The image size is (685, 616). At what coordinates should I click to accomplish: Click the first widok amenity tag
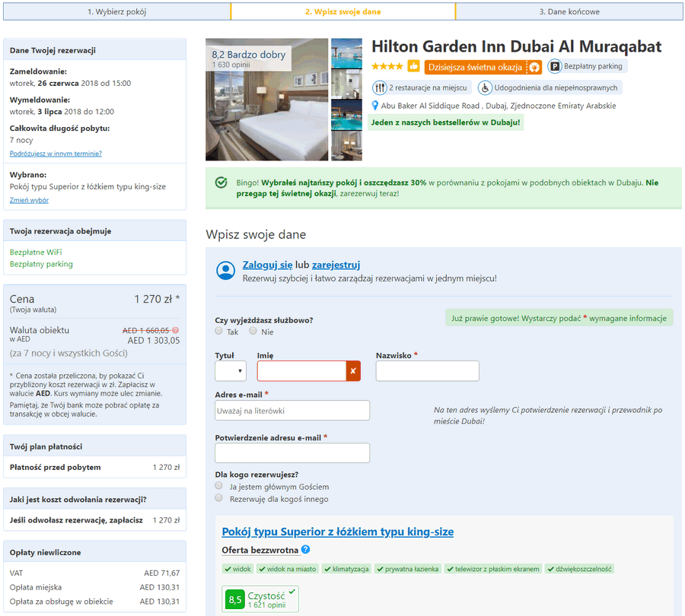tap(237, 569)
